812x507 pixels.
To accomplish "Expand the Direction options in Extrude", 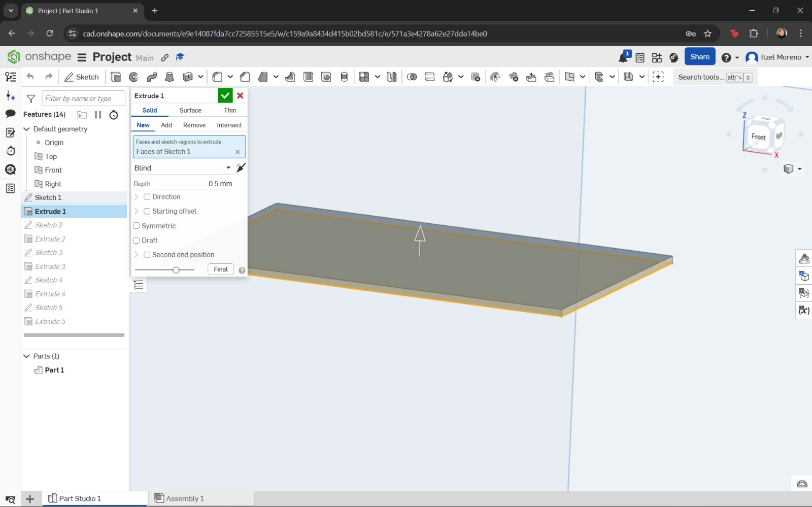I will (x=136, y=196).
